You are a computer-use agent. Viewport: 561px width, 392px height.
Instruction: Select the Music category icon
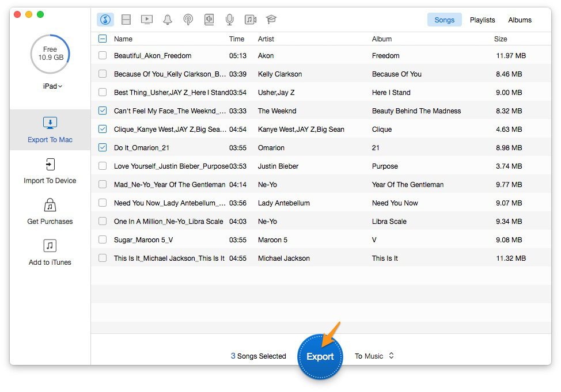click(105, 19)
